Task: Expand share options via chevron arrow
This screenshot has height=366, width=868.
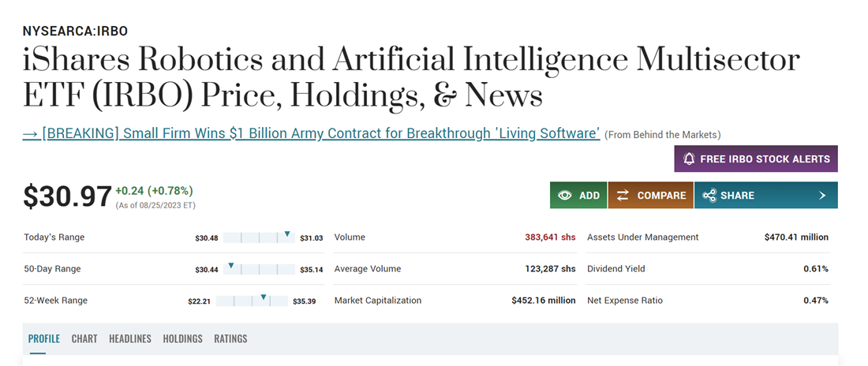Action: point(822,196)
